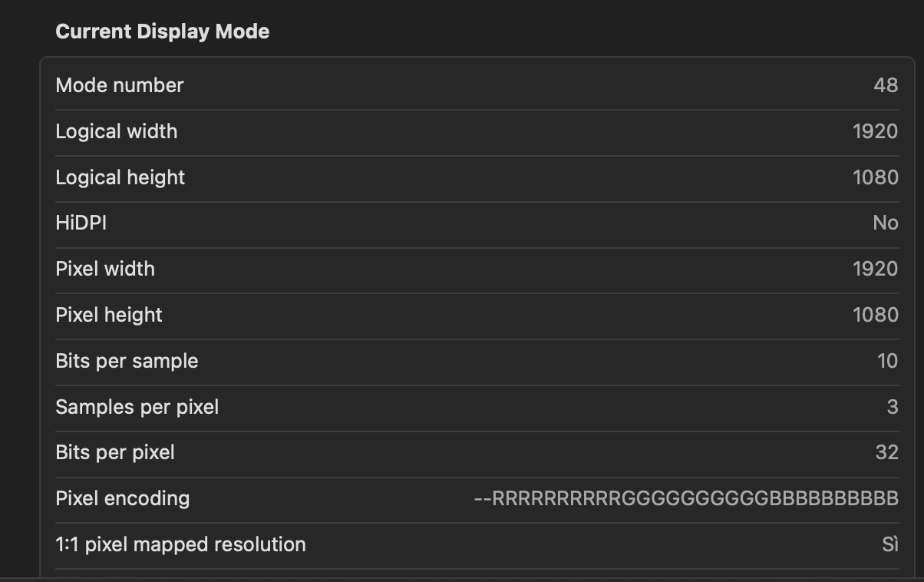Select the Mode number row label

(x=119, y=85)
